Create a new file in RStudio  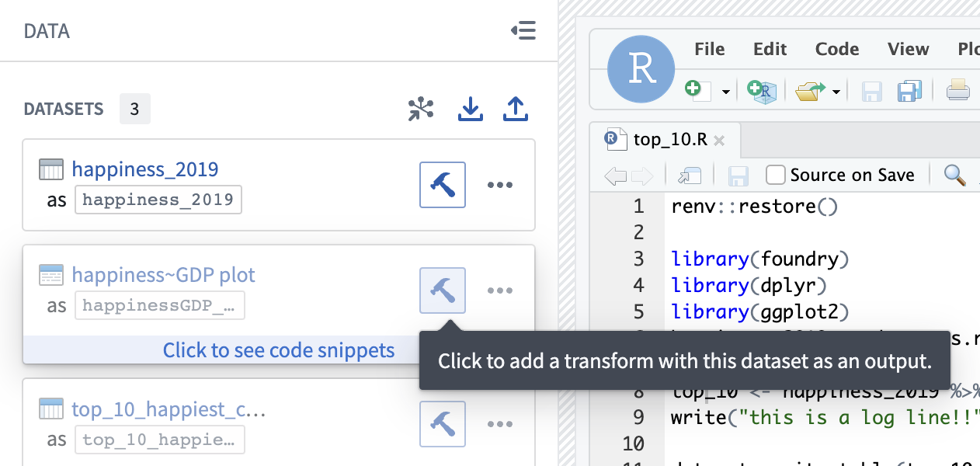pyautogui.click(x=697, y=90)
